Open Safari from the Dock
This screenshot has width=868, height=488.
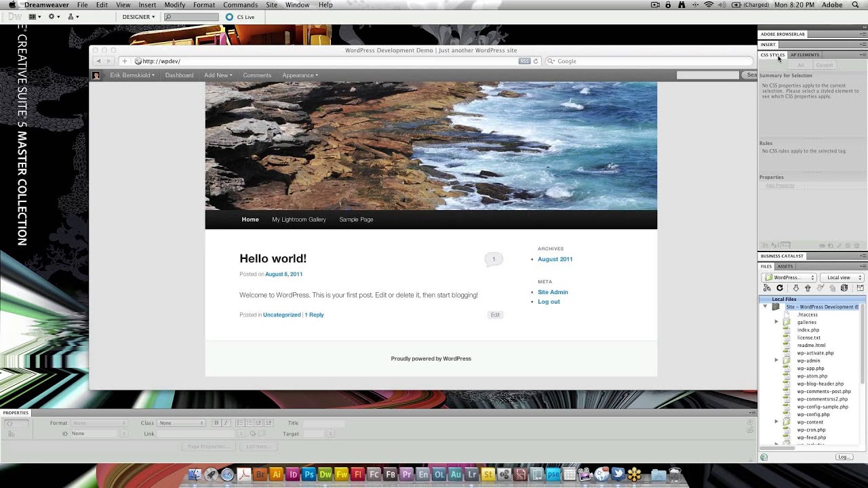(227, 475)
